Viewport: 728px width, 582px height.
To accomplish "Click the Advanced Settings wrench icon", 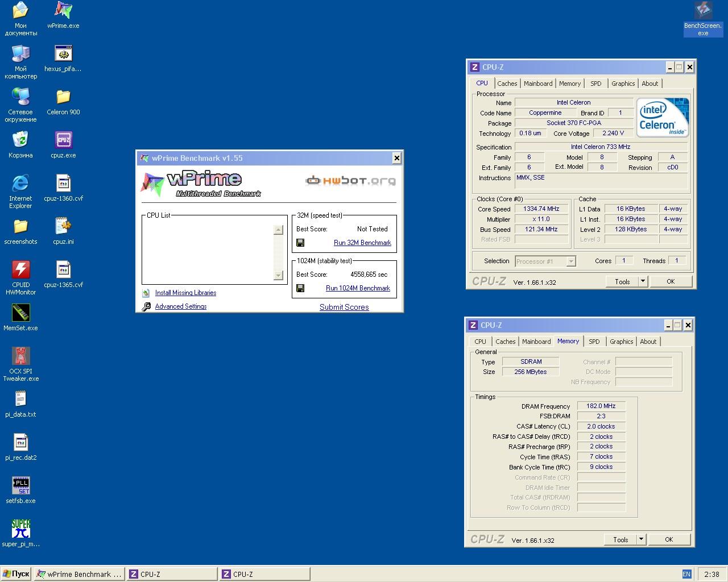I will click(x=146, y=306).
